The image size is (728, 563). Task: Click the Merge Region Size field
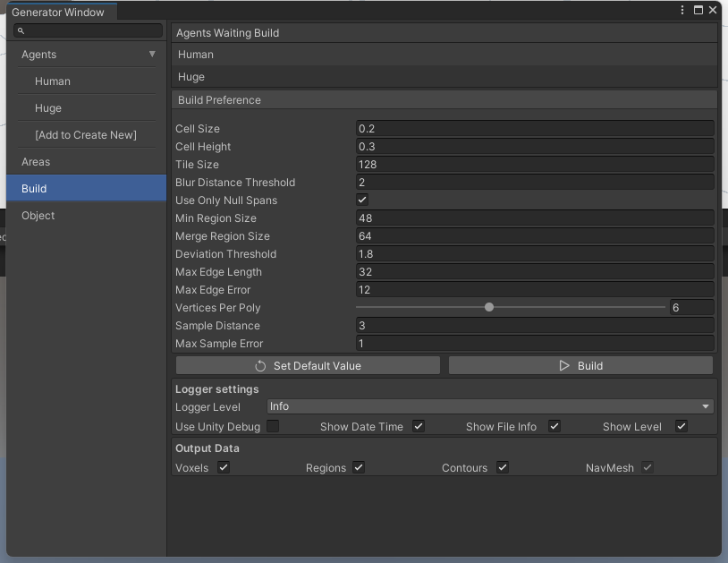pyautogui.click(x=535, y=236)
